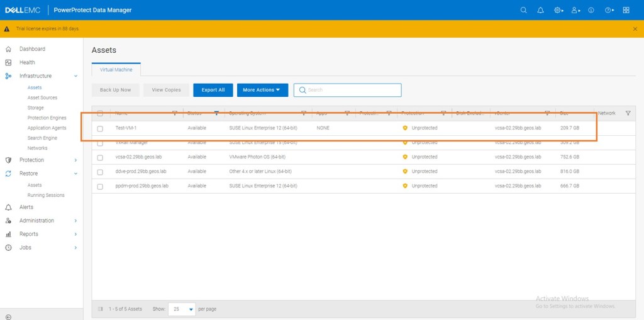
Task: Tick the ppdm-prod.29bb.geos.lab checkbox
Action: click(x=100, y=186)
